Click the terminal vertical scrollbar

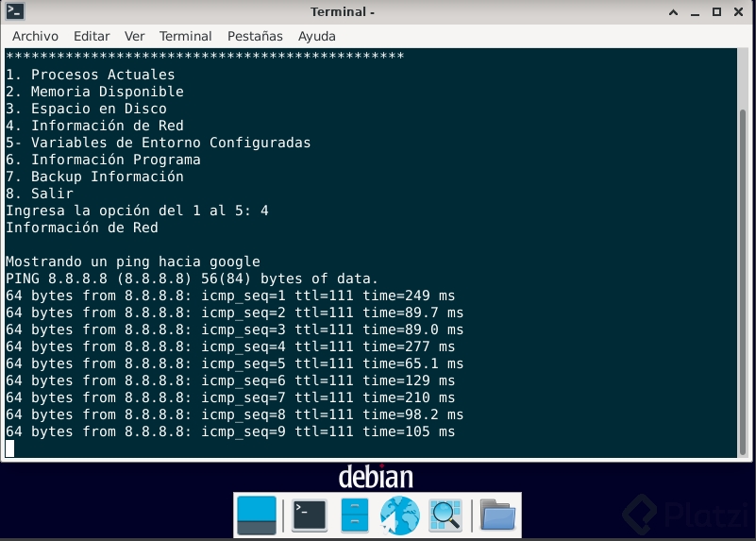(743, 282)
